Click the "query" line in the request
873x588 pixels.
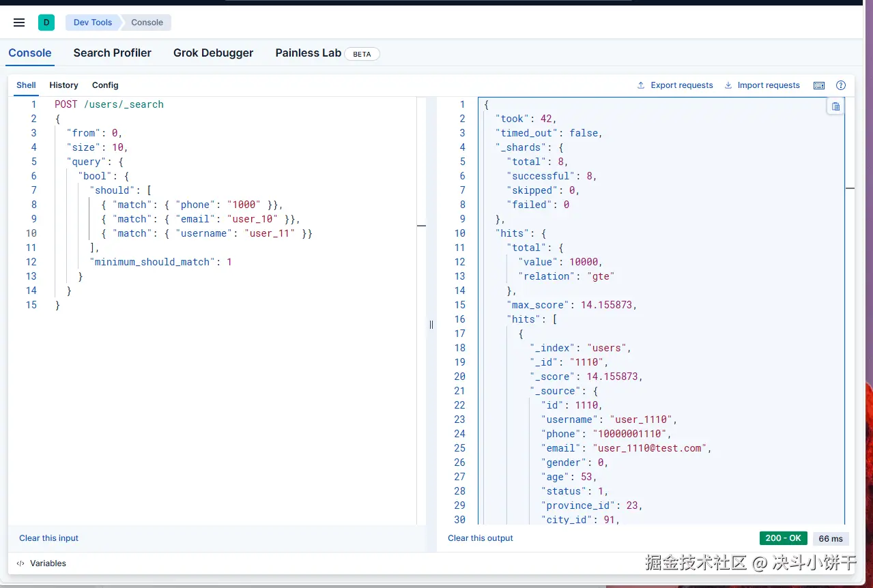[94, 162]
